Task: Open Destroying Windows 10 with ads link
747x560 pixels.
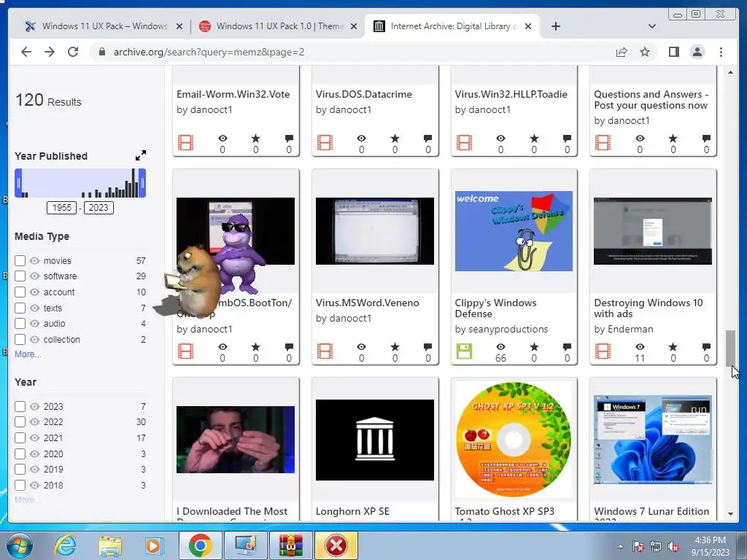Action: click(x=648, y=308)
